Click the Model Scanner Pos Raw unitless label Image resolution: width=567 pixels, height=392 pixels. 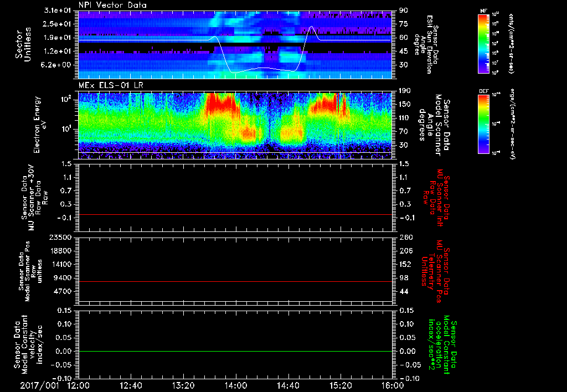30,271
